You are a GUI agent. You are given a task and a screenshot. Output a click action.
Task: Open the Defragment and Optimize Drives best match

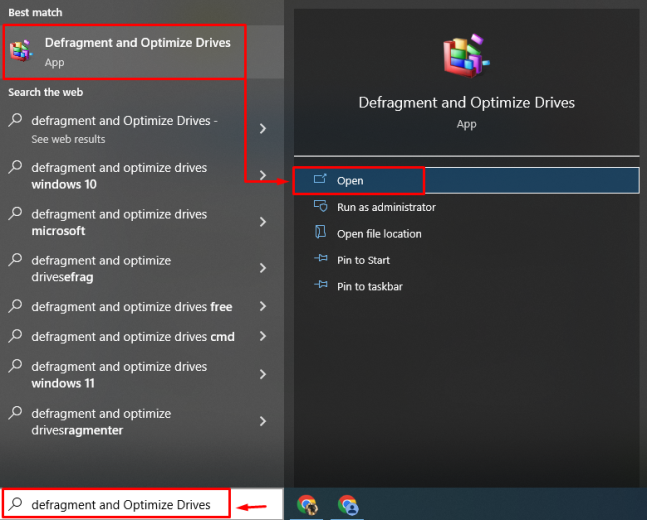(142, 52)
